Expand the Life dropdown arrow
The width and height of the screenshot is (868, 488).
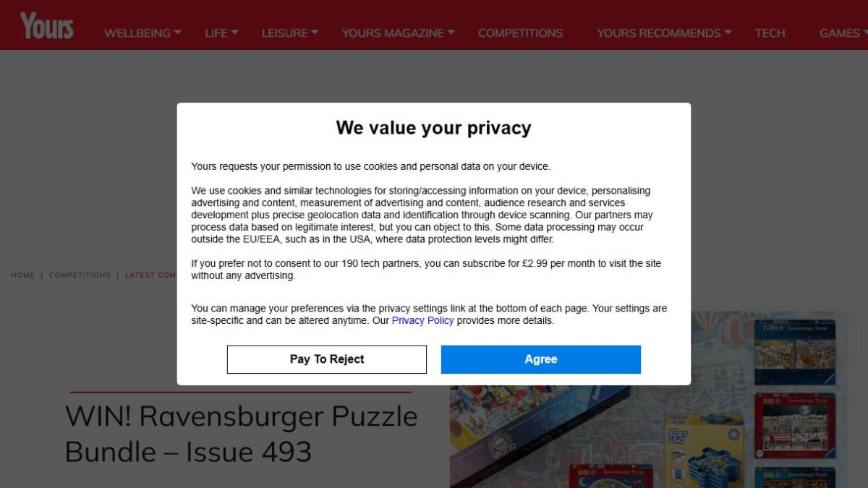[x=235, y=33]
